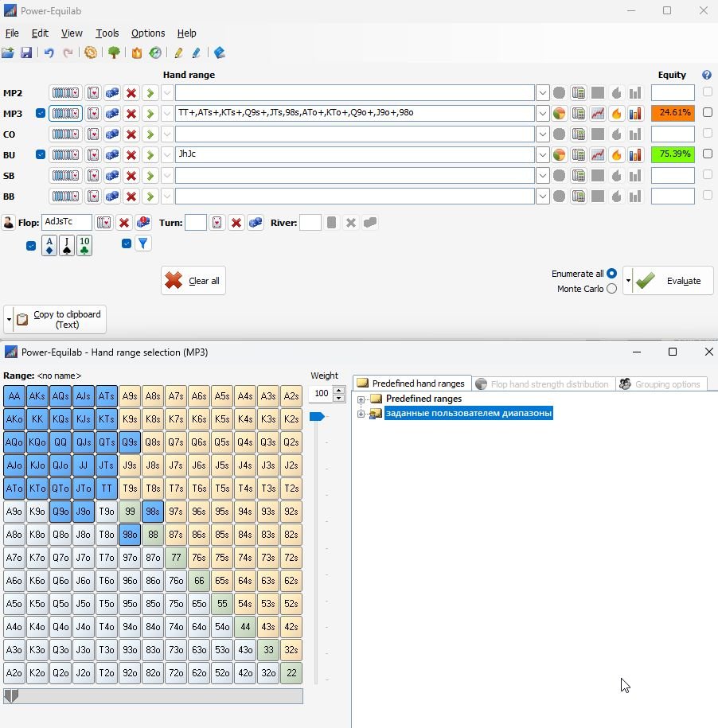This screenshot has width=718, height=728.
Task: Click the horizontal range slider handle below grid
Action: pyautogui.click(x=10, y=696)
